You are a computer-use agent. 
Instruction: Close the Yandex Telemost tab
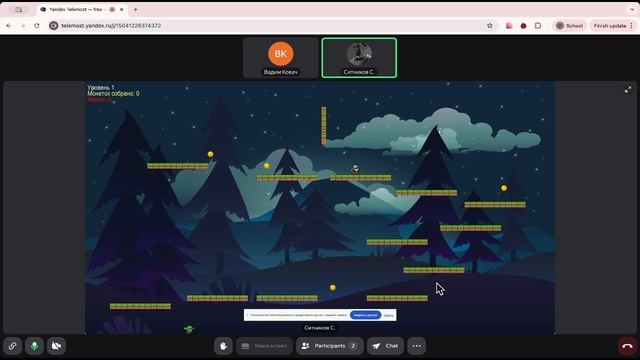pos(122,9)
